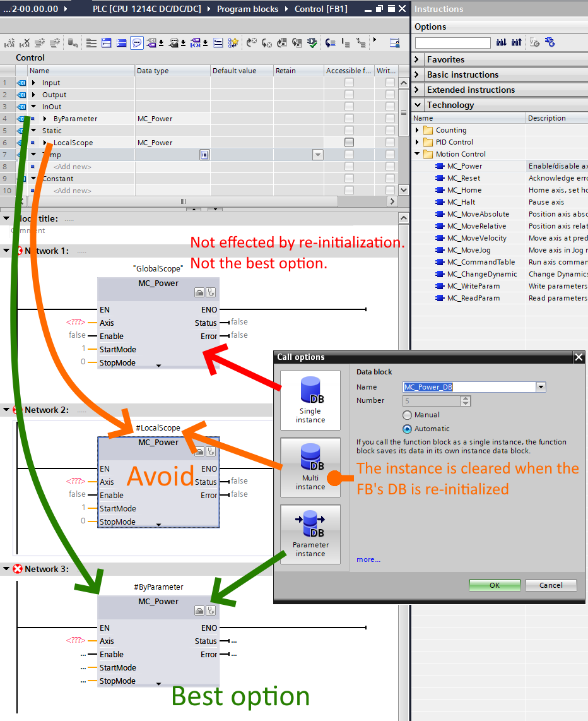588x721 pixels.
Task: Open the diagnostics icon on ByParameter MC_Power block
Action: click(x=211, y=610)
